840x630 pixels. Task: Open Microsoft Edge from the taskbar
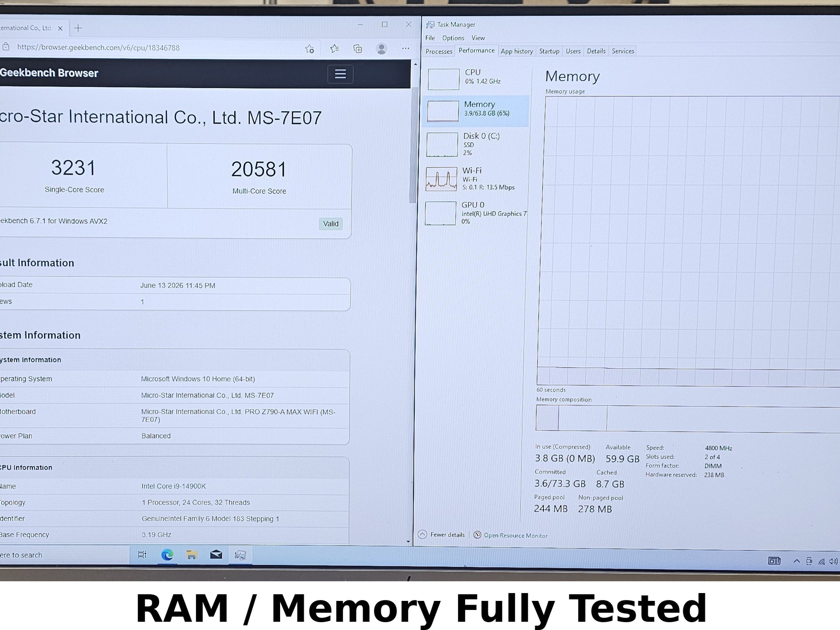[x=167, y=555]
